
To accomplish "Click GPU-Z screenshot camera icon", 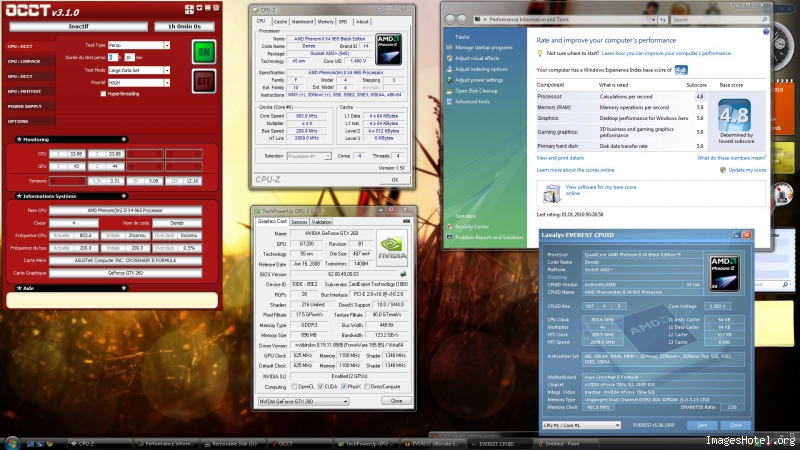I will [x=406, y=221].
